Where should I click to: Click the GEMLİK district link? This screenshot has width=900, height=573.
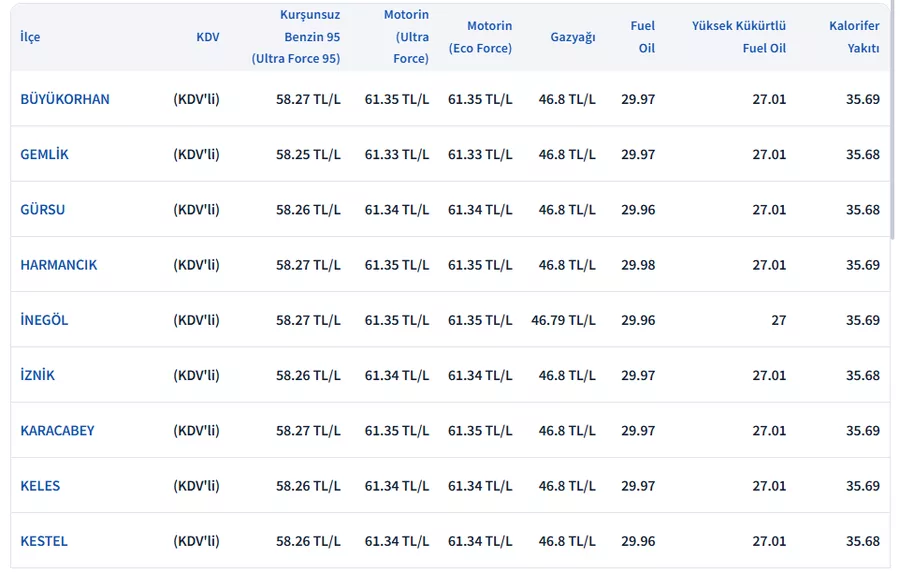(45, 155)
